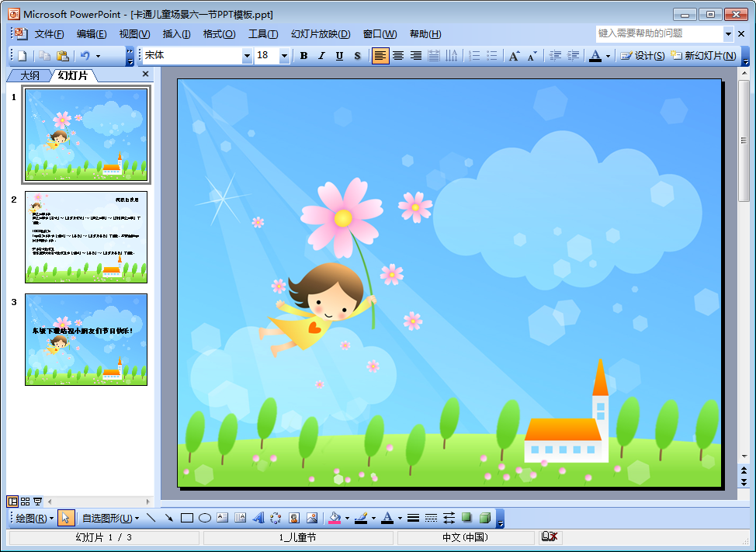The width and height of the screenshot is (756, 552).
Task: Open the 插入(I) menu
Action: coord(176,33)
